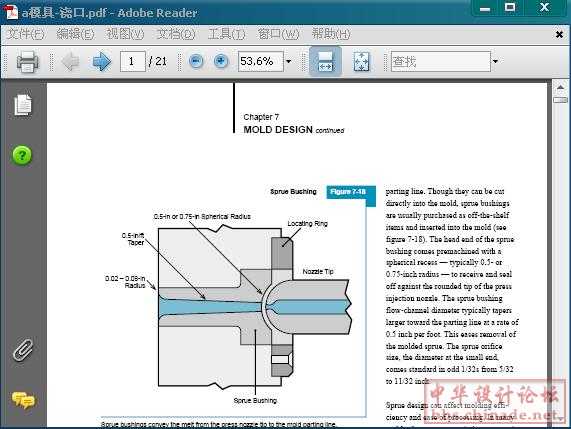
Task: Click the Print icon in toolbar
Action: (27, 62)
